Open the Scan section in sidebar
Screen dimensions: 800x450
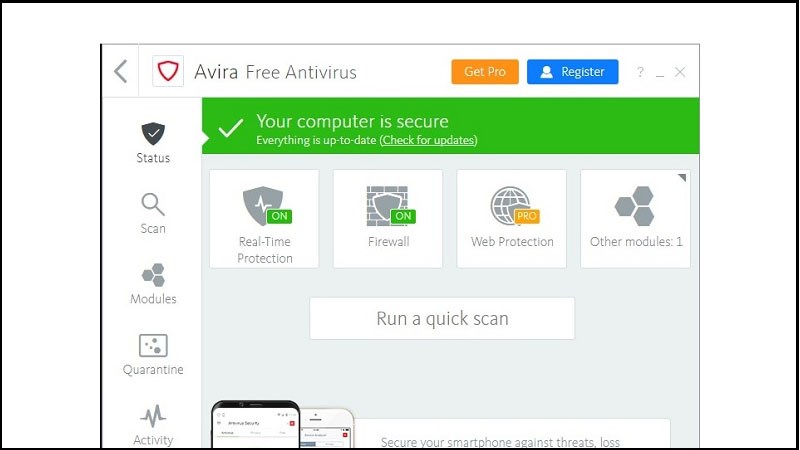pyautogui.click(x=153, y=214)
